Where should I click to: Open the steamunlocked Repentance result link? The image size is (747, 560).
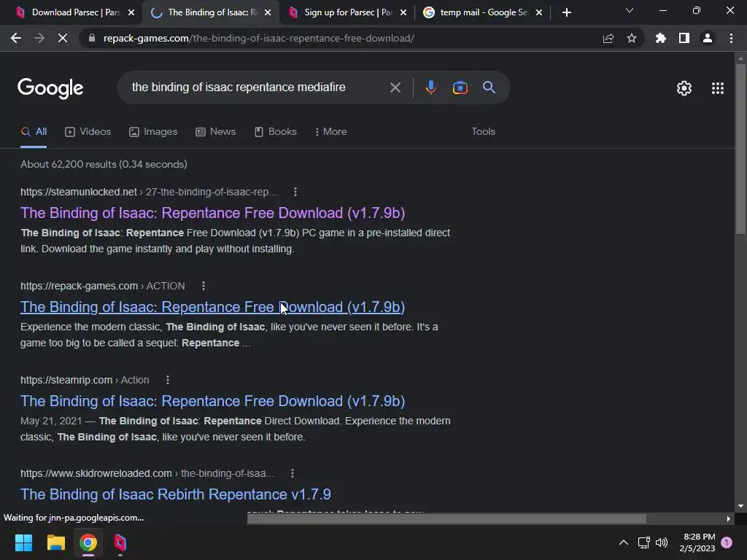(x=212, y=213)
